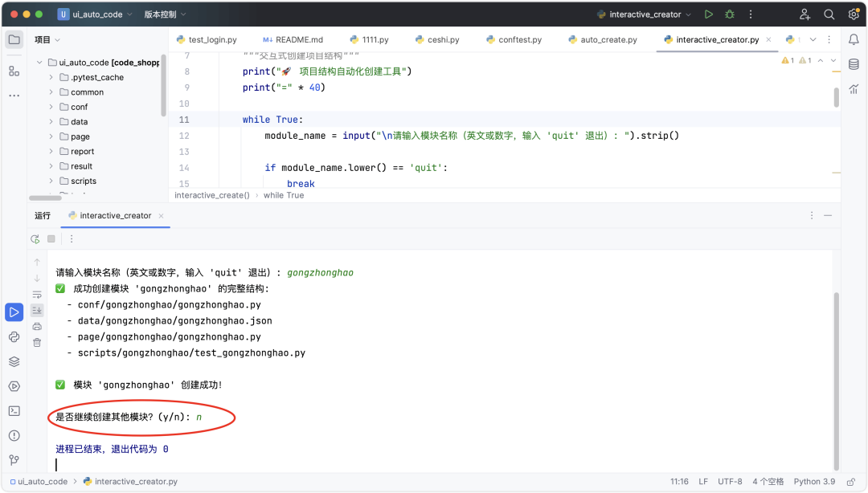
Task: Run interactive_creator with the green play button
Action: (x=709, y=14)
